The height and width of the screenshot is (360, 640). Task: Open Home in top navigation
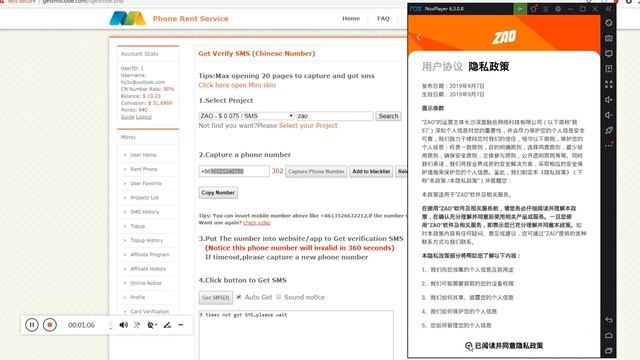351,18
